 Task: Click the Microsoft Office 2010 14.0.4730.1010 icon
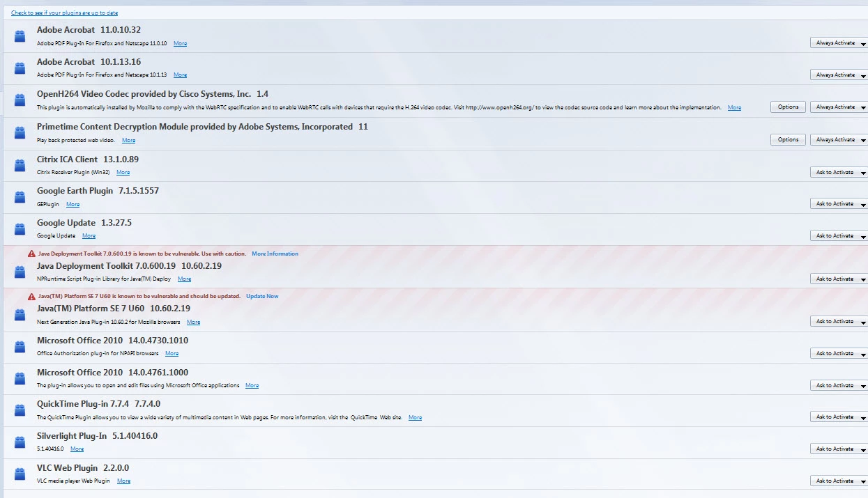coord(20,347)
